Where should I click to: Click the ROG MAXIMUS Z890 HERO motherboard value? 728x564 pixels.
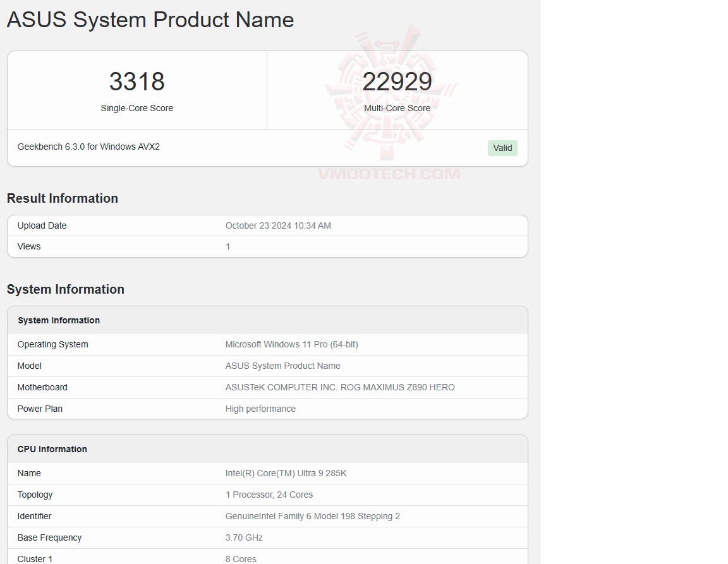340,387
